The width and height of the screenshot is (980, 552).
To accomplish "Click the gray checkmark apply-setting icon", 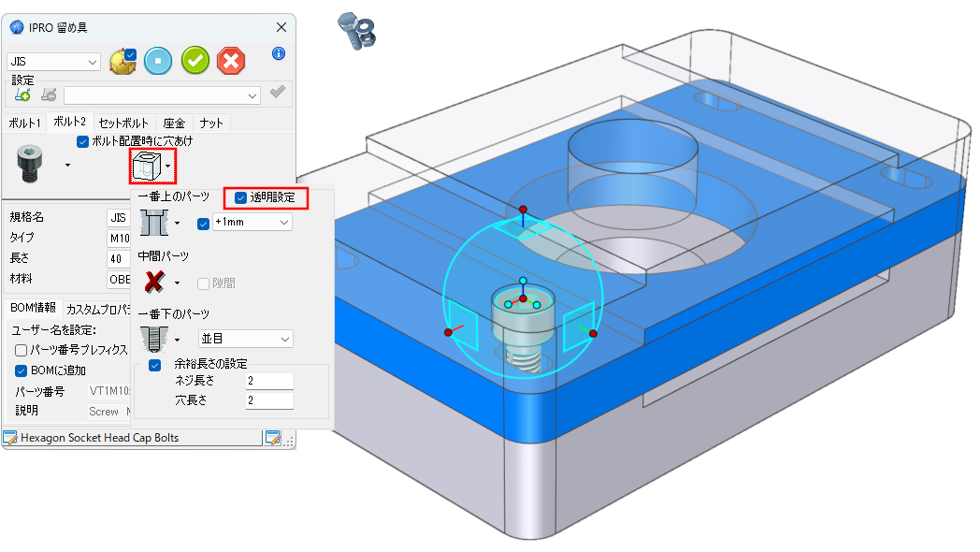I will pos(278,93).
